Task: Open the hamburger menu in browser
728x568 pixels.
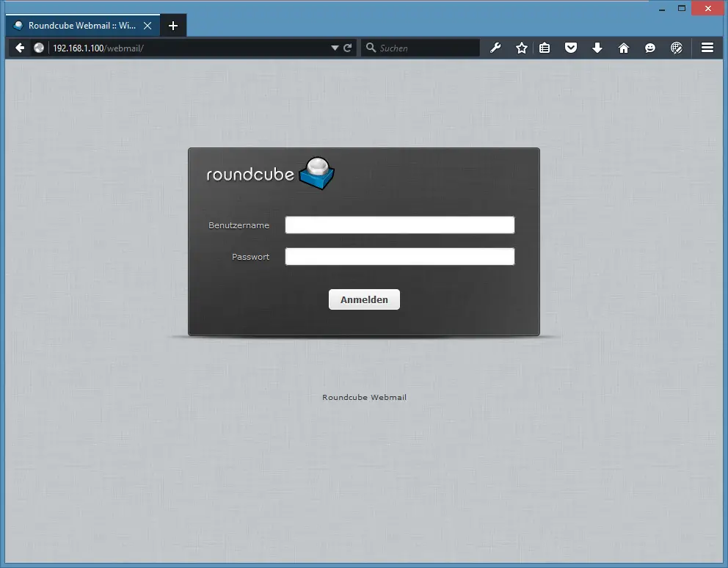Action: [707, 48]
